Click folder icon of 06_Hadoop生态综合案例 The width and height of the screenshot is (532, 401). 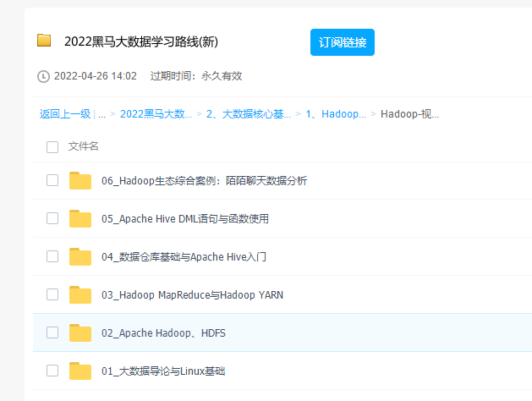tap(80, 180)
